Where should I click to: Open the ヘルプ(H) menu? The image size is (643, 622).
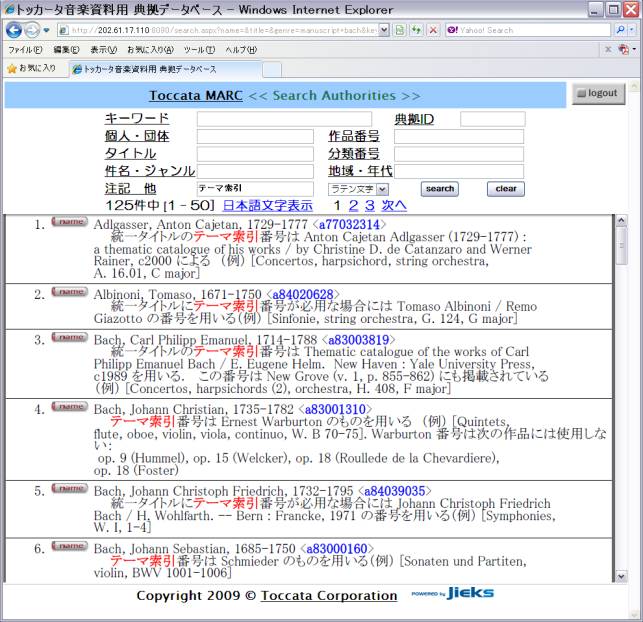(241, 50)
